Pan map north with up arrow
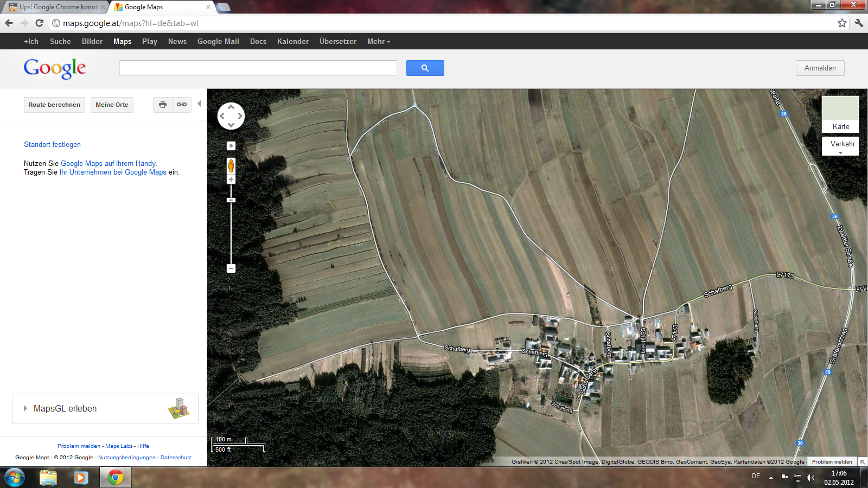 pos(231,107)
